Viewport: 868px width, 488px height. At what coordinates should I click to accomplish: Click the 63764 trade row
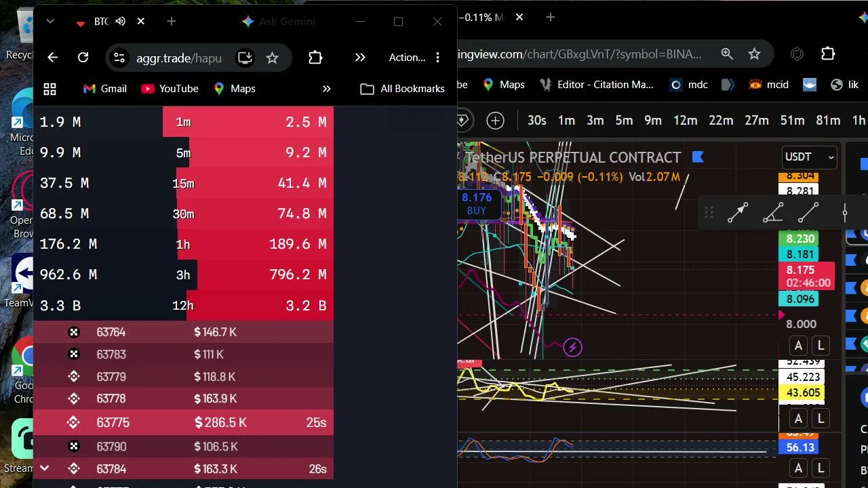coord(183,332)
